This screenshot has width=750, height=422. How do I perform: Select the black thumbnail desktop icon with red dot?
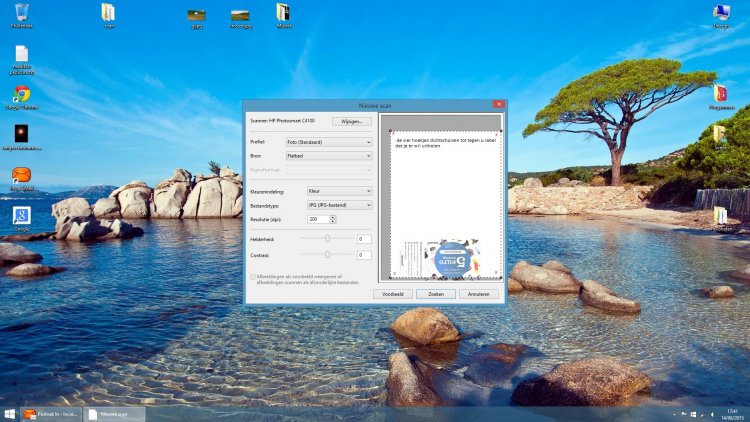21,133
